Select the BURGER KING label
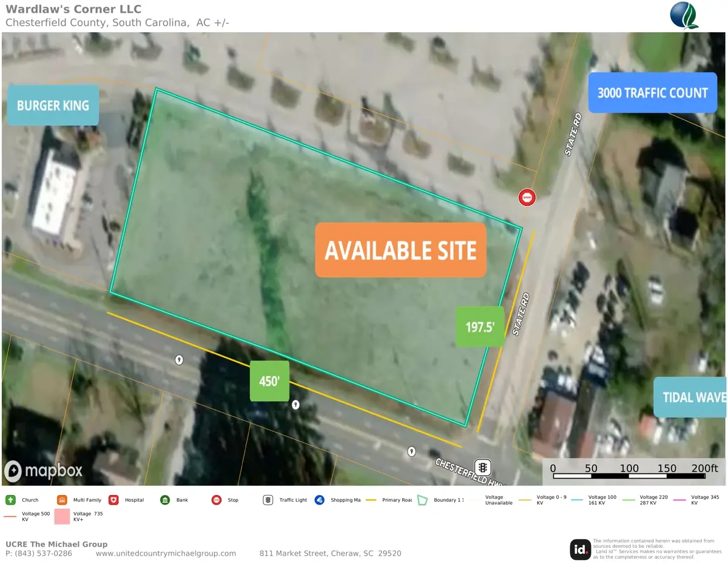Screen dimensions: 728x563 pos(53,106)
